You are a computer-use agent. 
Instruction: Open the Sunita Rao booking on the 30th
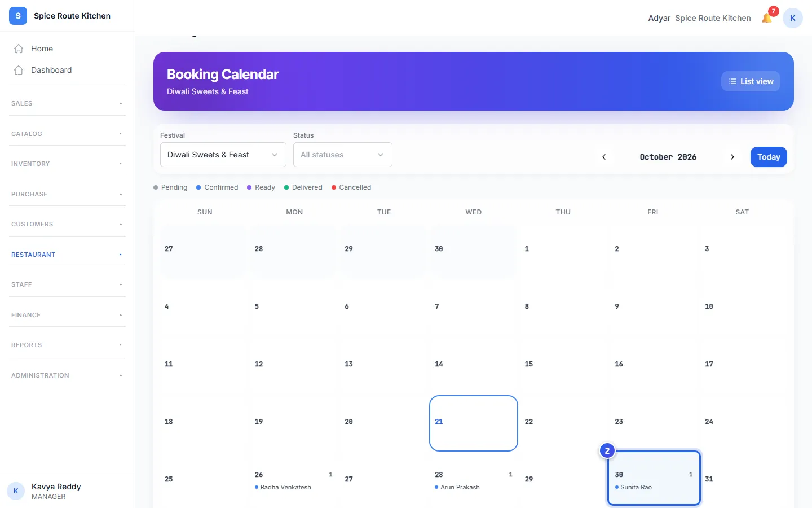coord(634,487)
